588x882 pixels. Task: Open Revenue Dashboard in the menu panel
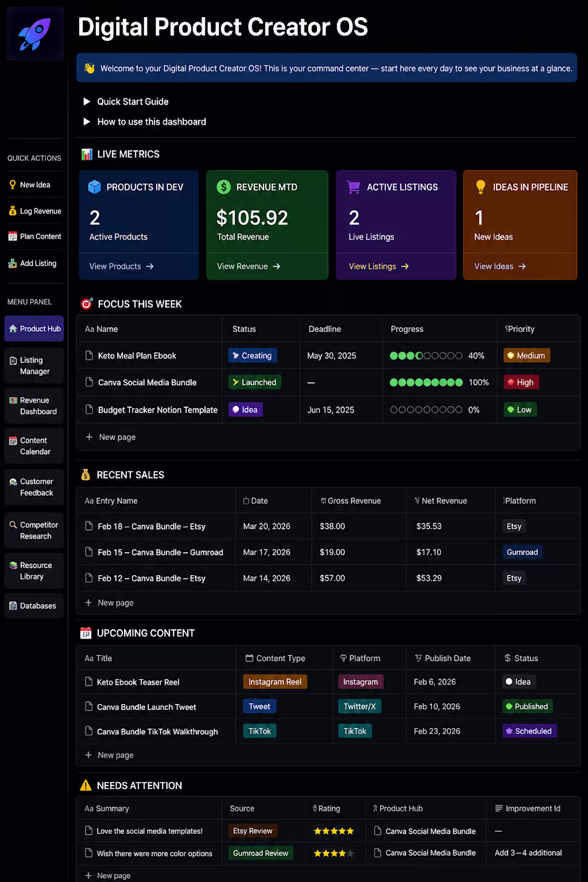[34, 406]
